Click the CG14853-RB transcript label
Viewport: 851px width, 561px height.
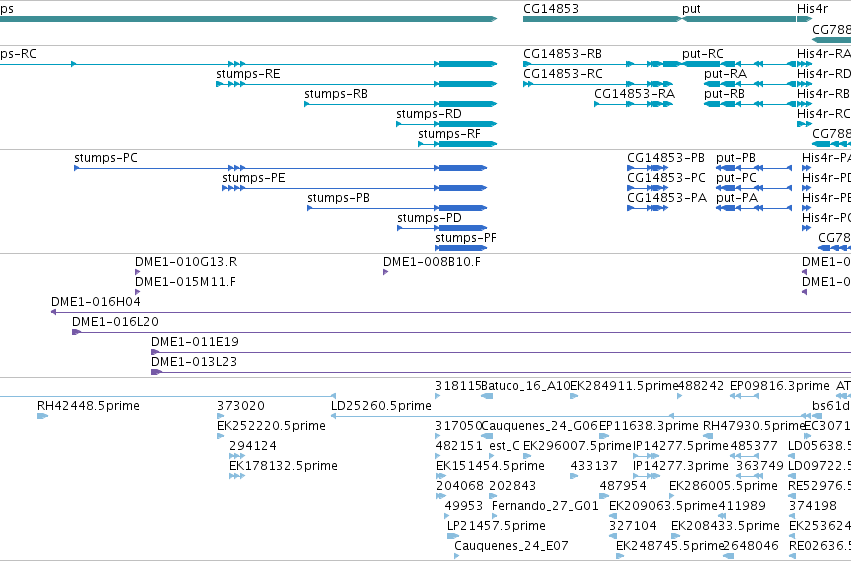coord(562,54)
